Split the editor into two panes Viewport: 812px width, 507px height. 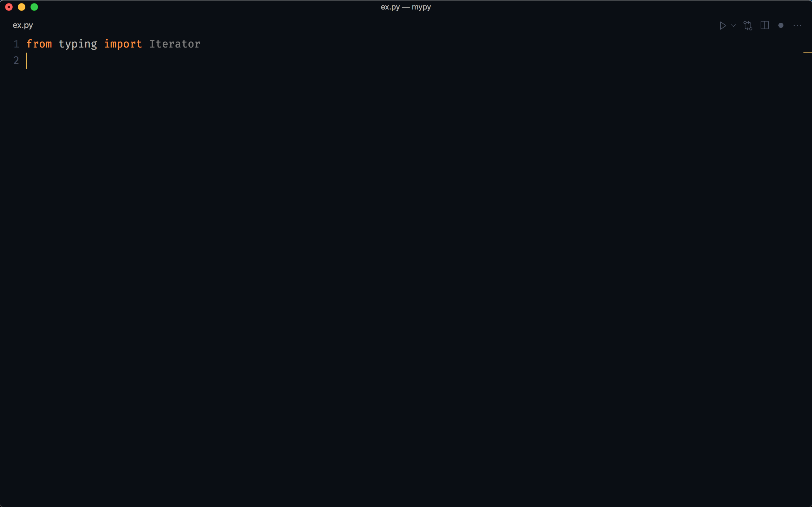point(764,25)
